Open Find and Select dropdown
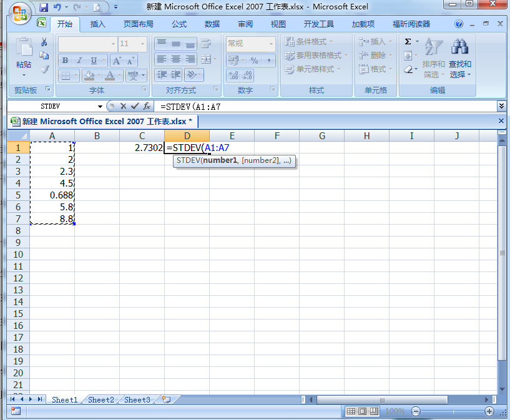The image size is (510, 420). [460, 59]
